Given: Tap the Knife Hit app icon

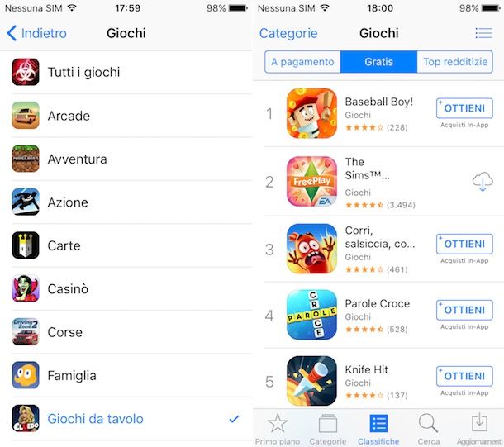Looking at the screenshot, I should (311, 381).
